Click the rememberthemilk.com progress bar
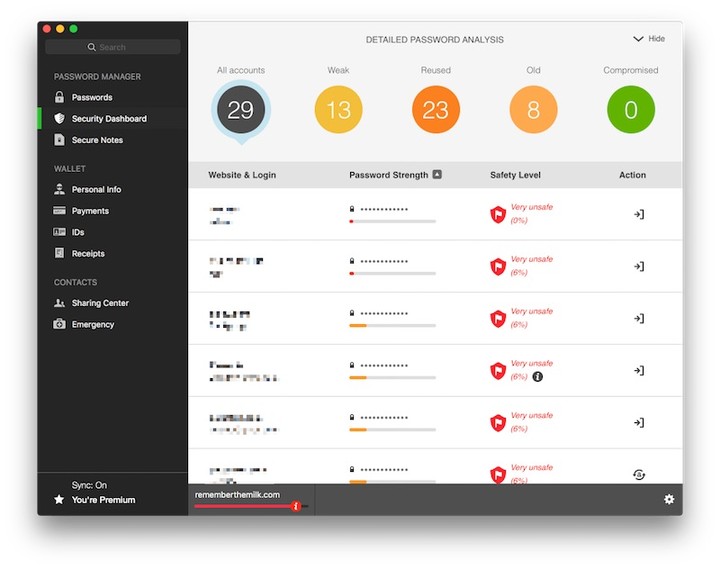Viewport: 720px width, 569px height. tap(243, 507)
